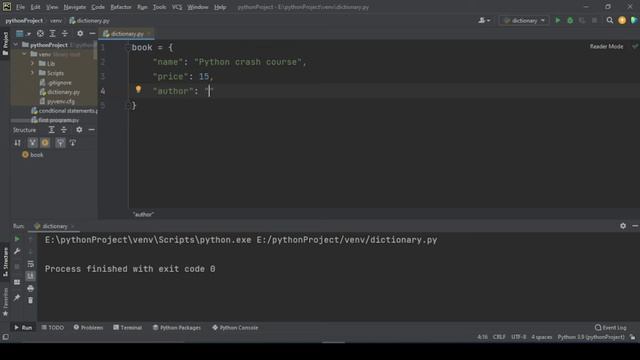Image resolution: width=640 pixels, height=360 pixels.
Task: Toggle show fields orange circle in Structure
Action: 45,142
